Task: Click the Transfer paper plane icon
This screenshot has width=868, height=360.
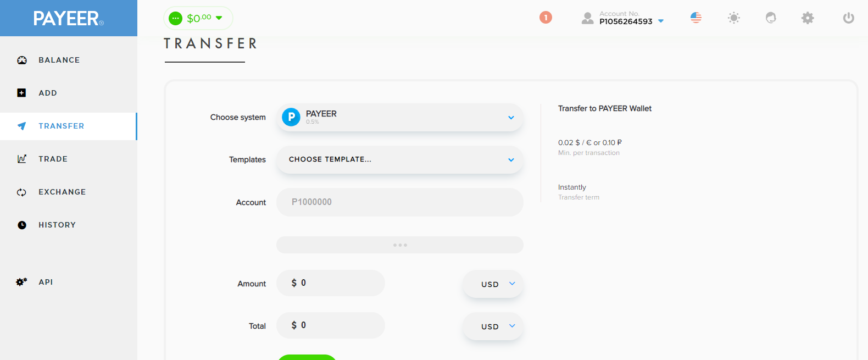Action: tap(21, 126)
